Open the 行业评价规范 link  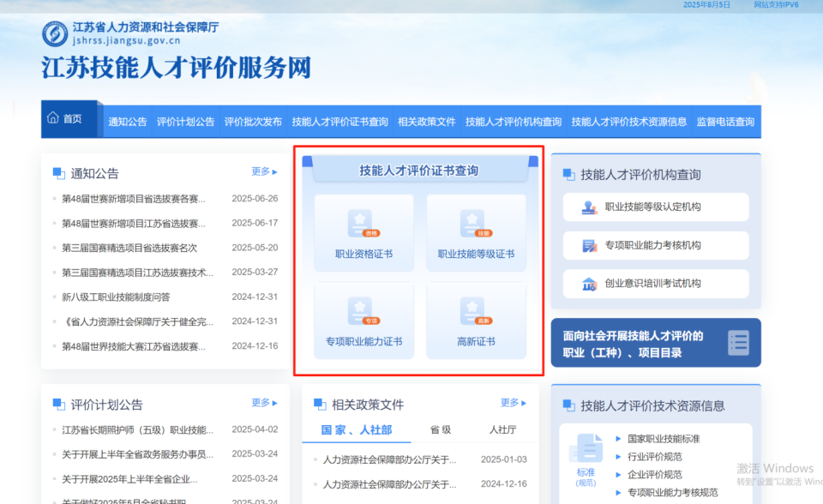point(654,457)
